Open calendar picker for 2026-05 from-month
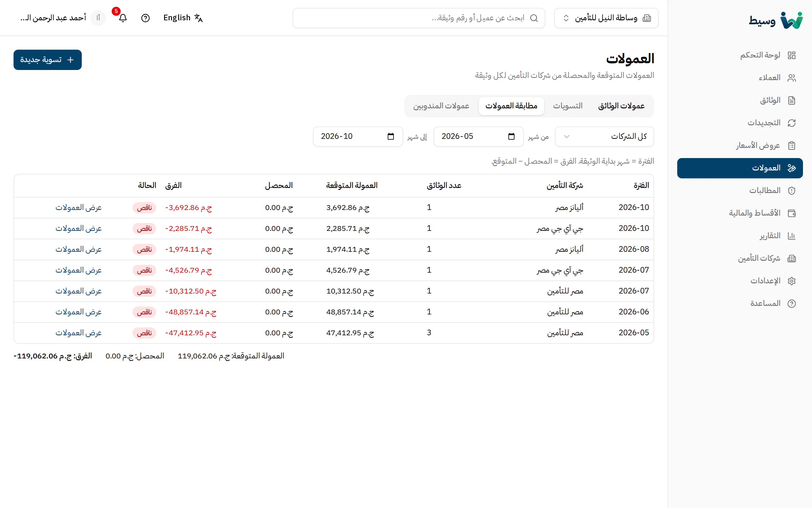The image size is (812, 508). tap(511, 136)
